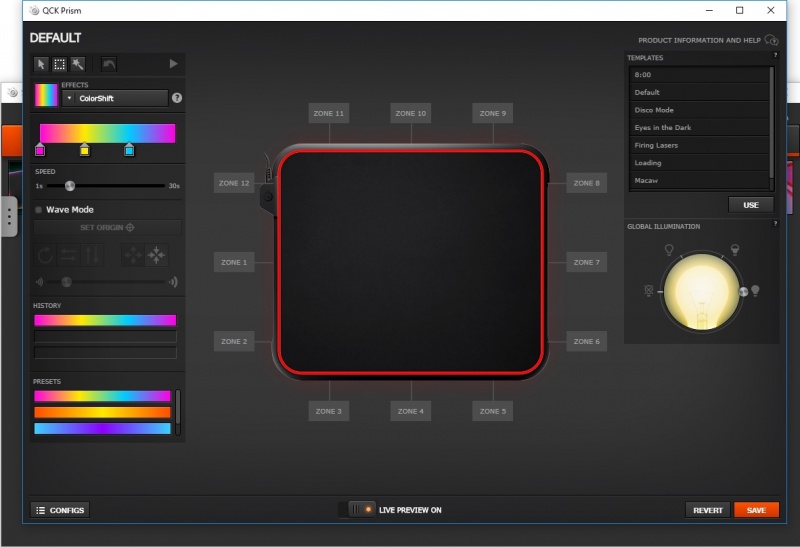Select the 8:00 template
Screen dimensions: 800x547
click(699, 75)
